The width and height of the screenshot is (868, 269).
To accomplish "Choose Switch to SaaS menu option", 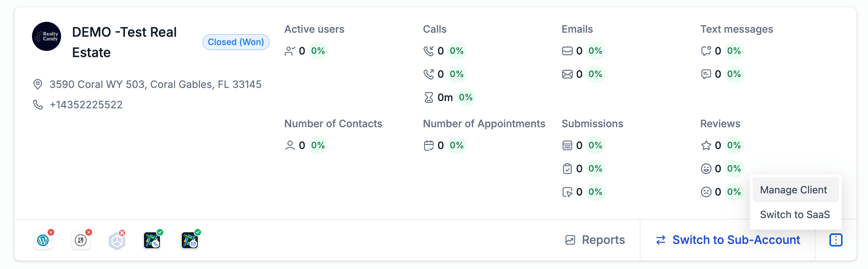I will point(795,214).
